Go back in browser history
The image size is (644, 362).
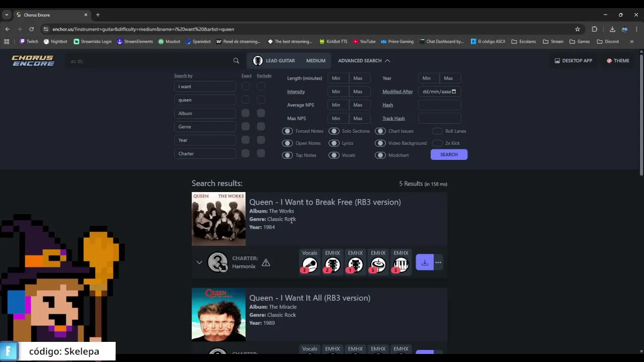pos(7,29)
